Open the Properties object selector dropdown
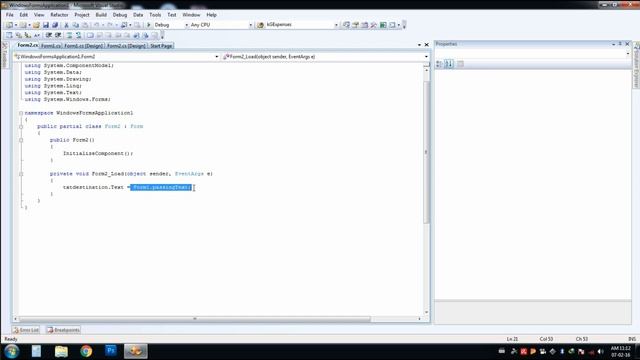This screenshot has height=360, width=640. click(x=628, y=53)
